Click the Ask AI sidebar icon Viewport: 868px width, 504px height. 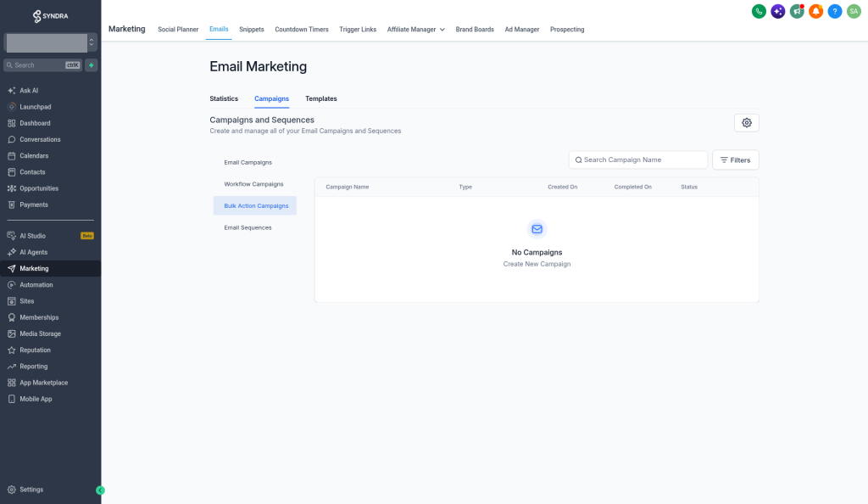pos(12,90)
